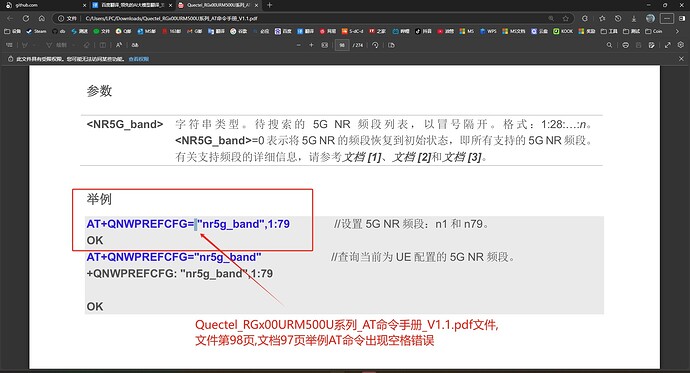Select the PDF eraser tool
690x373 pixels.
pos(87,45)
